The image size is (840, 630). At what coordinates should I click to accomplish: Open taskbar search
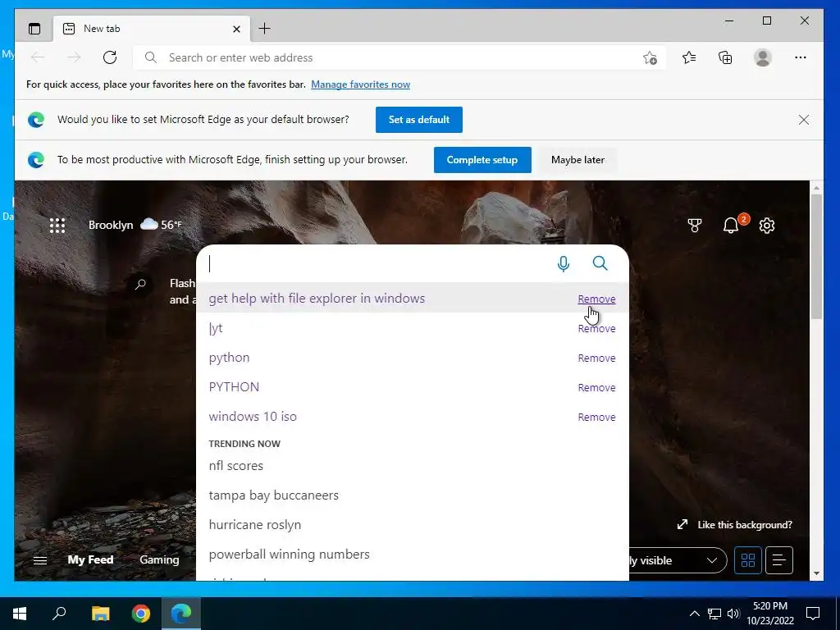click(x=59, y=614)
